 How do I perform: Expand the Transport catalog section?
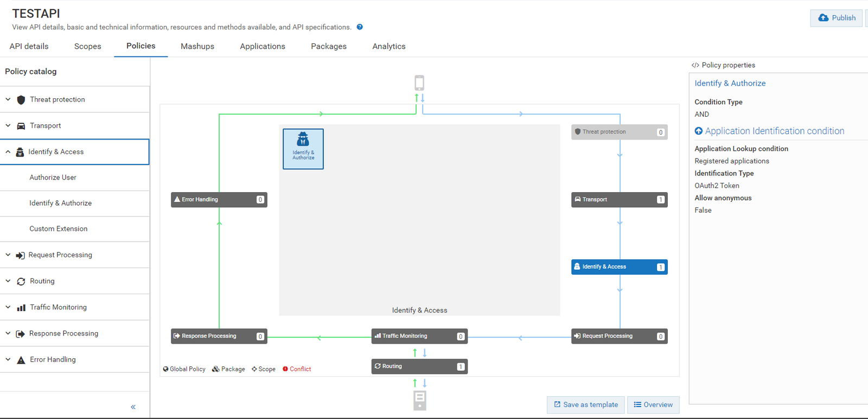(x=8, y=125)
